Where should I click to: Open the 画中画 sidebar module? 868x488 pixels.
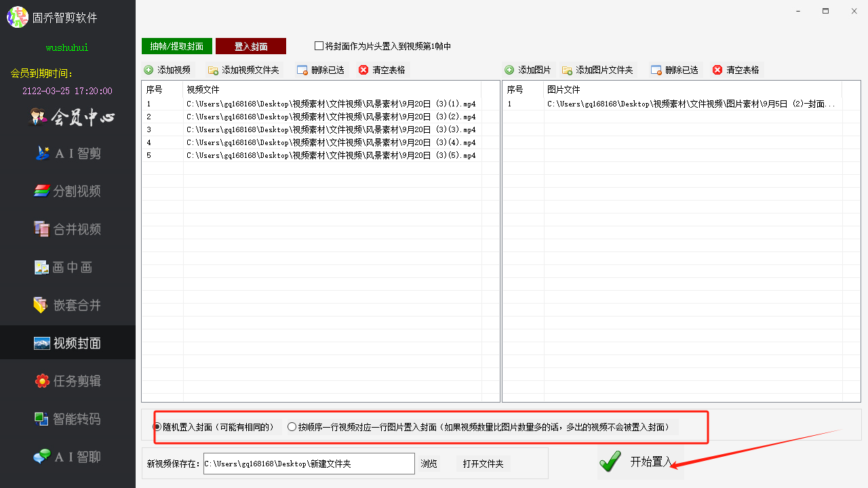coord(64,268)
